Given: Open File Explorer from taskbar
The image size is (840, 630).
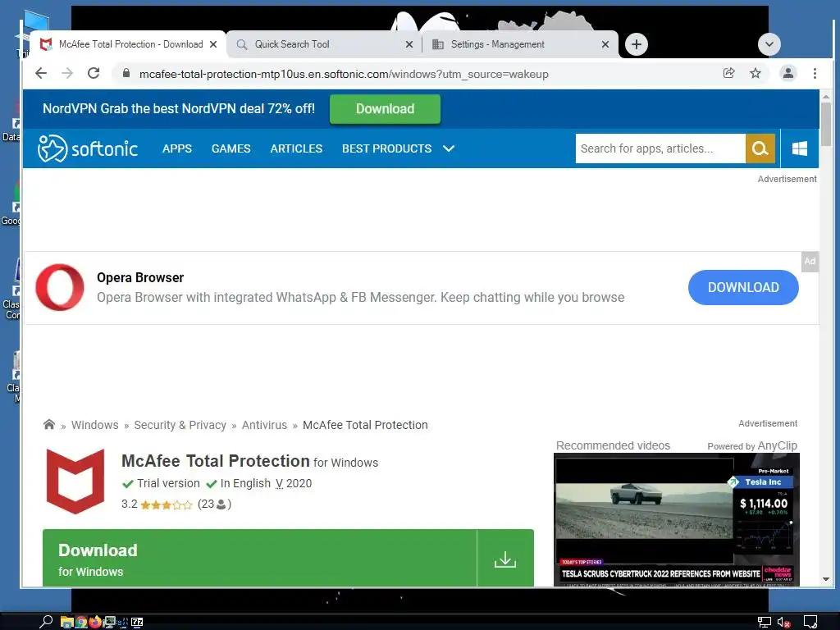Looking at the screenshot, I should click(x=66, y=622).
